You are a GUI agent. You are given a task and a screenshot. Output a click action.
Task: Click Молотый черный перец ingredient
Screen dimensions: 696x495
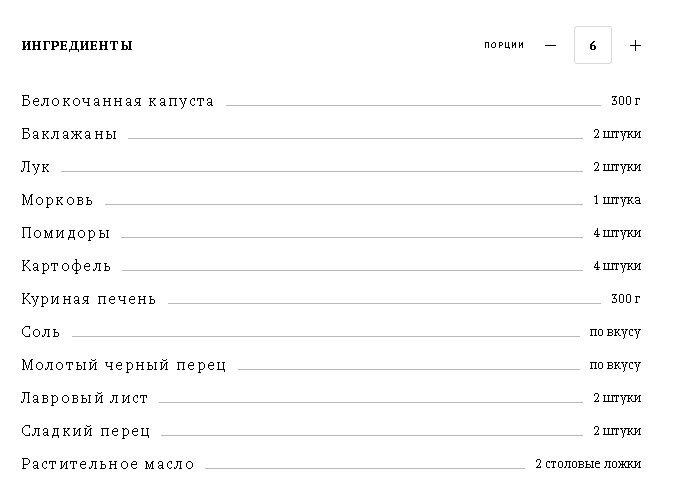tap(124, 365)
